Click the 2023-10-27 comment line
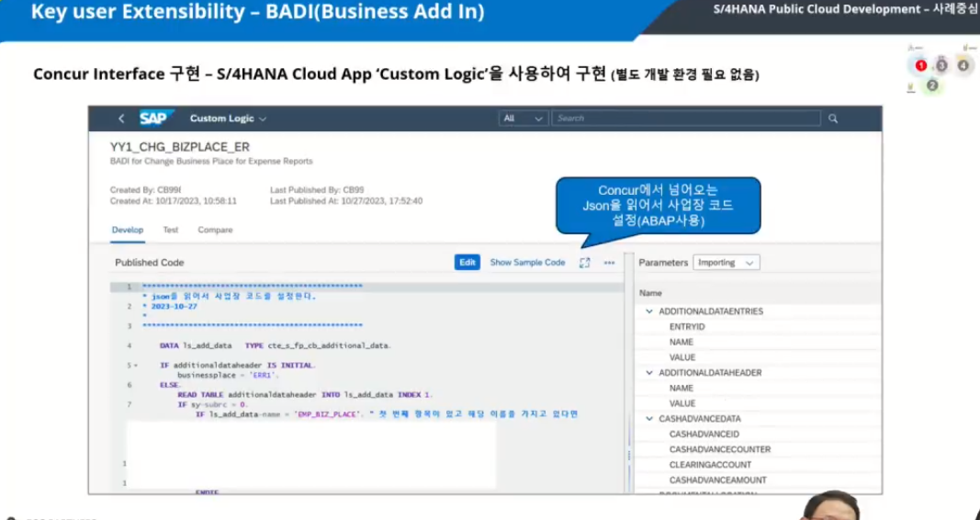Image resolution: width=980 pixels, height=520 pixels. [x=170, y=306]
